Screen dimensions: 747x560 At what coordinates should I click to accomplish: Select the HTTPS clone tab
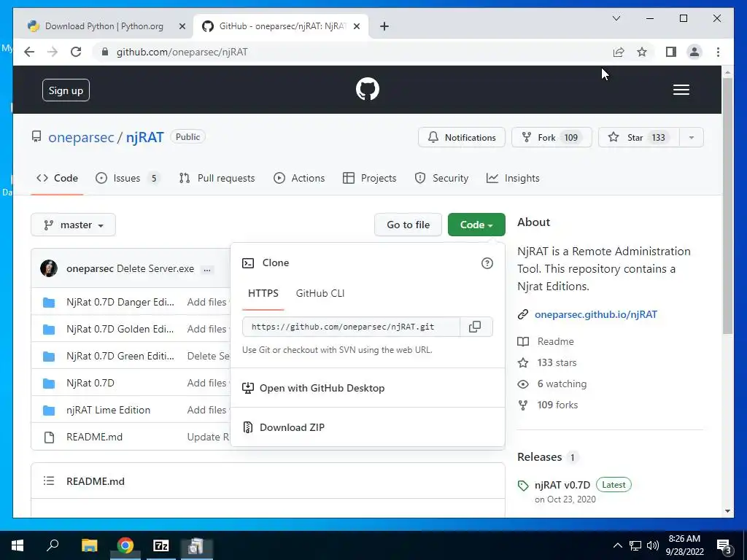(263, 293)
